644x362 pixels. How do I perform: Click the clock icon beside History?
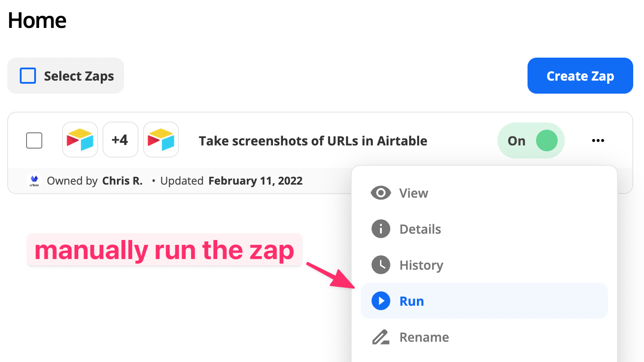tap(380, 265)
